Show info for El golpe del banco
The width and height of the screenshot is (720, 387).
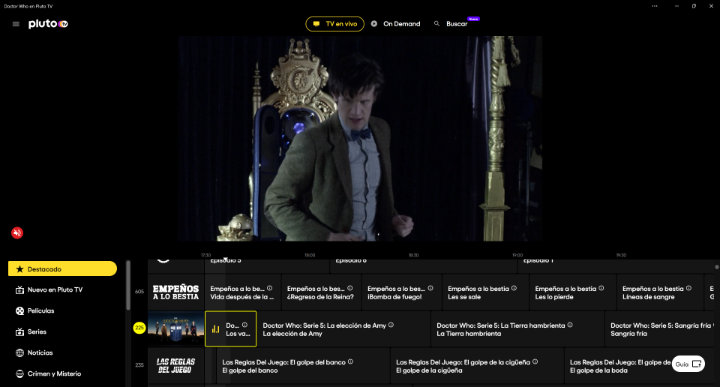click(350, 362)
